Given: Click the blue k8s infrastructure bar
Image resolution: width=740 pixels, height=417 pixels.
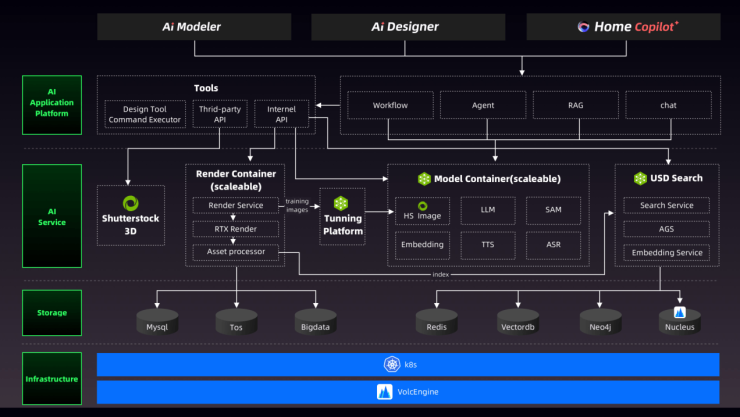Looking at the screenshot, I should click(x=408, y=364).
